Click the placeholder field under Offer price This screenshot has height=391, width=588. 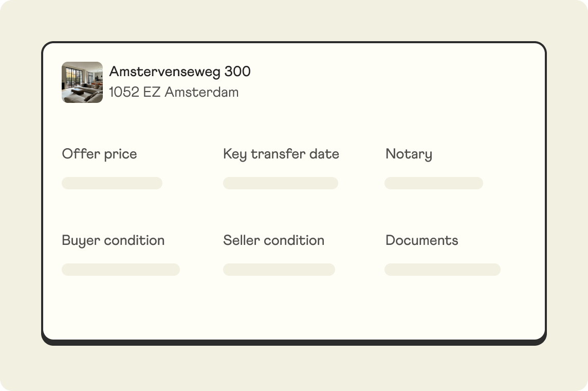(112, 183)
